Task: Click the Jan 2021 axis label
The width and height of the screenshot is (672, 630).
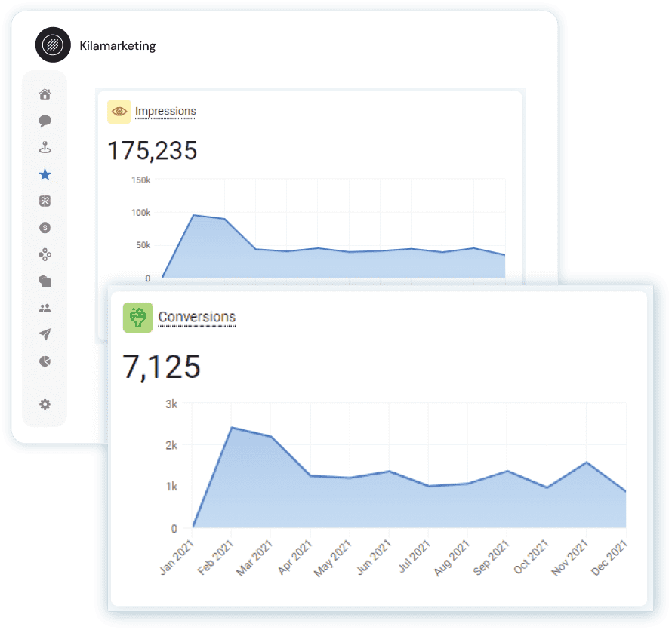Action: (177, 558)
